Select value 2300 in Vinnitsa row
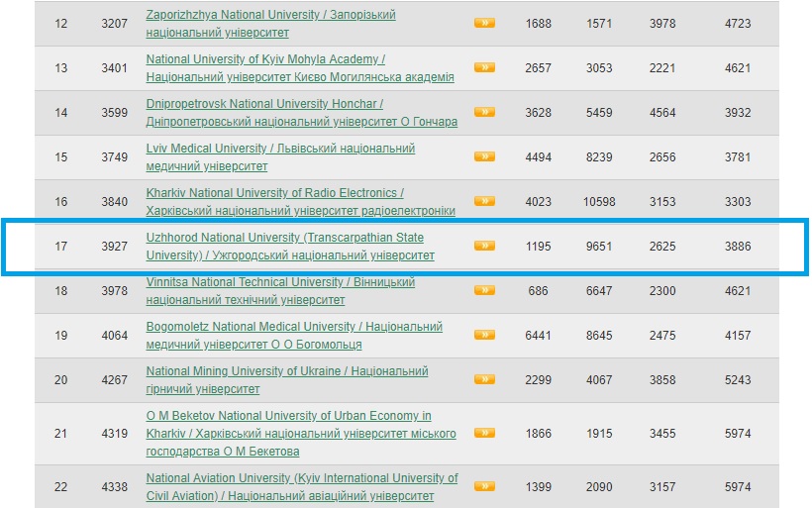The width and height of the screenshot is (812, 508). click(x=662, y=291)
